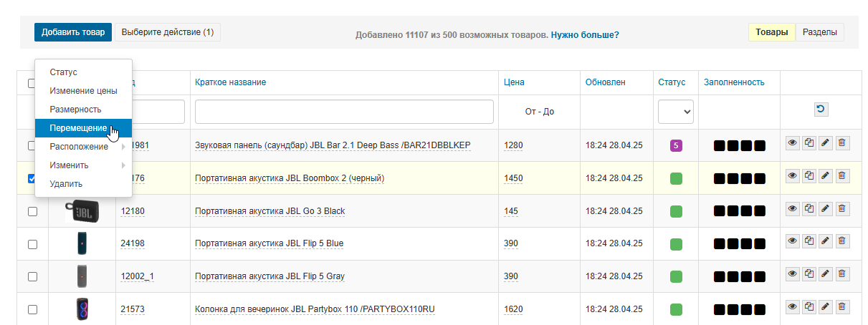View the JBL Bar 2.1 soundbar product (eye icon)
Viewport: 868px width, 325px height.
(x=793, y=143)
